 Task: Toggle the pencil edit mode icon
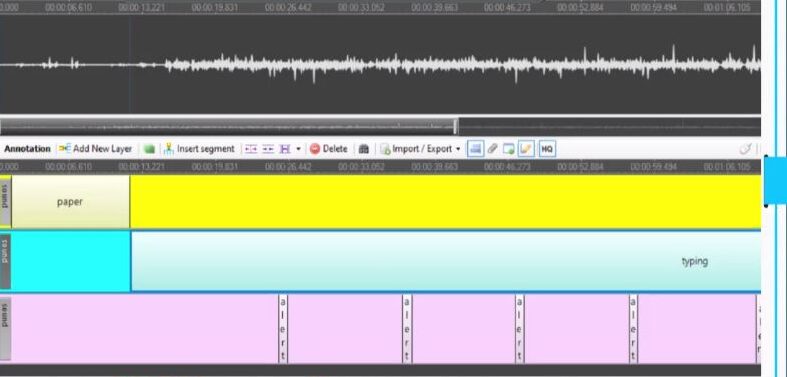[x=526, y=149]
